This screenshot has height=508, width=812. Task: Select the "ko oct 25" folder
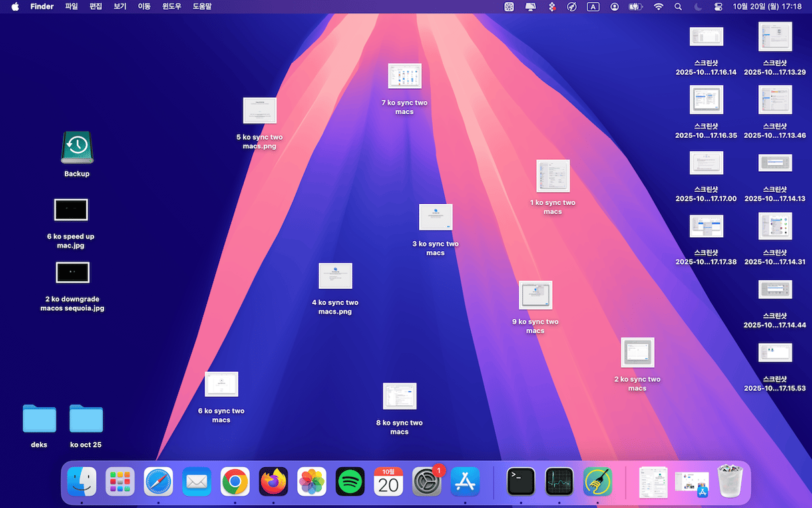pos(86,419)
